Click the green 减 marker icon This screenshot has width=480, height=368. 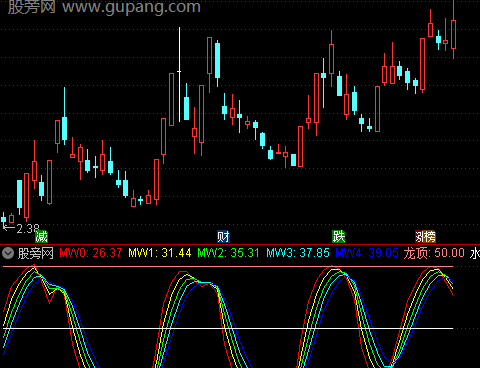coord(42,237)
